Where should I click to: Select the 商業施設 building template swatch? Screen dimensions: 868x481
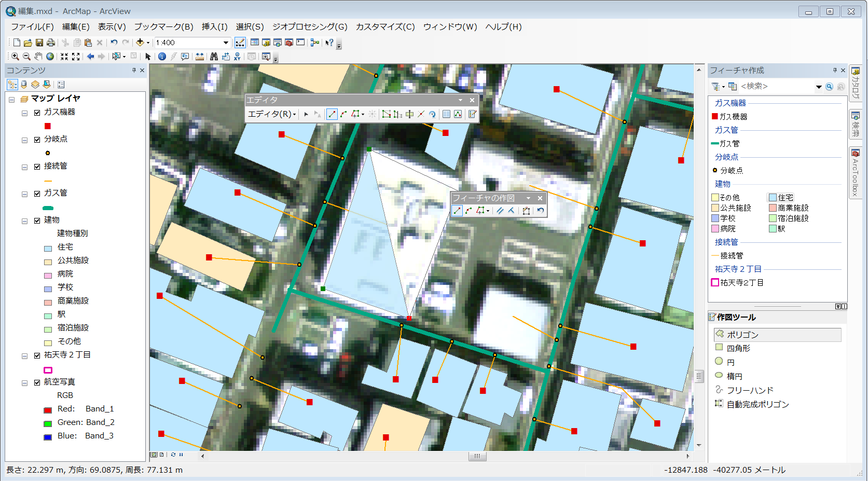pyautogui.click(x=773, y=208)
